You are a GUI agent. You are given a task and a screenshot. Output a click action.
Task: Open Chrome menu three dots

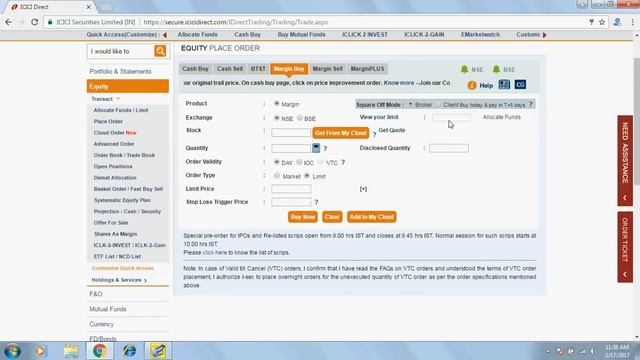pos(633,22)
